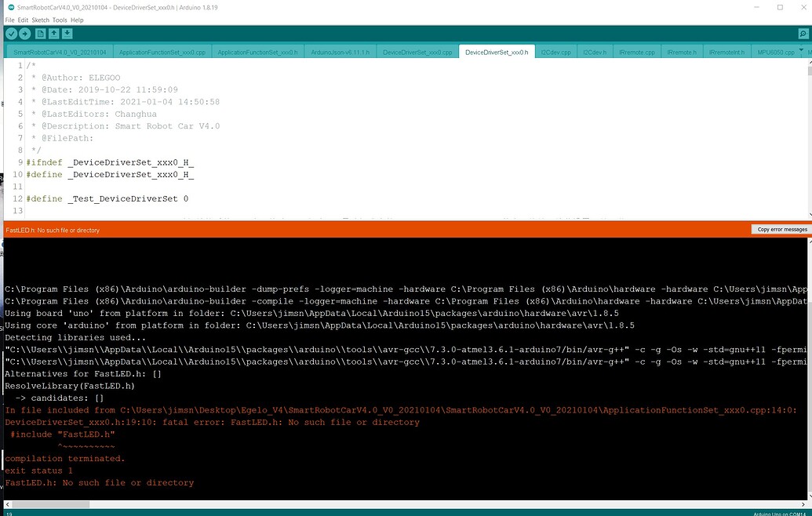812x516 pixels.
Task: Open the Edit menu
Action: [x=22, y=20]
